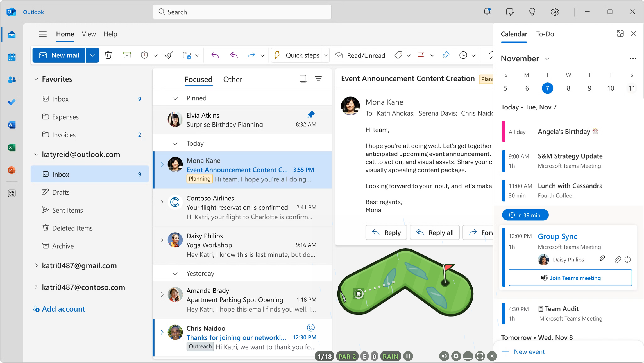Toggle select mode above the message list
The width and height of the screenshot is (644, 363).
click(x=303, y=79)
